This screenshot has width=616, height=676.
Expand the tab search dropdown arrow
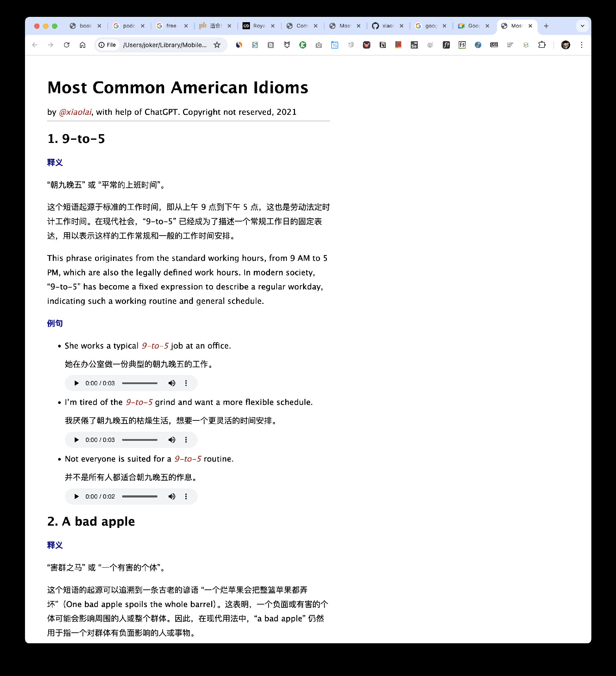click(x=582, y=26)
